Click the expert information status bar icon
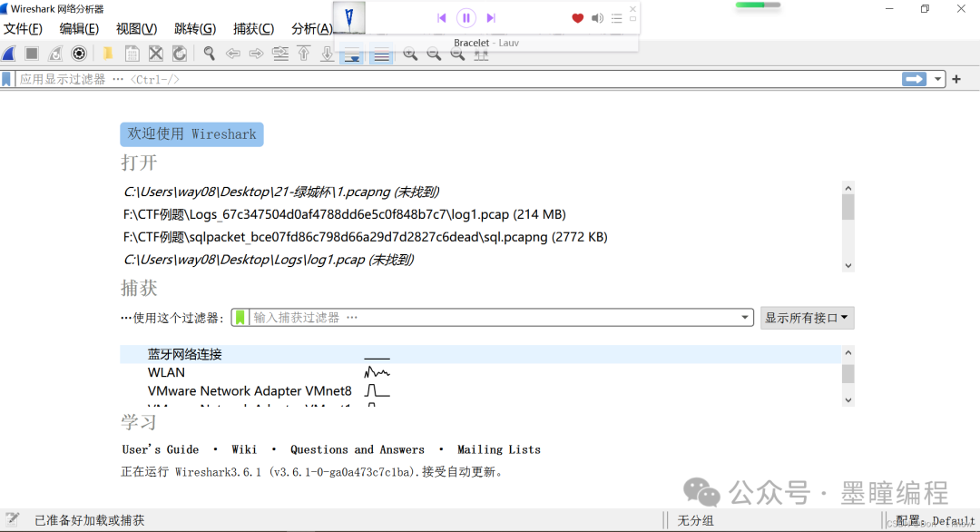This screenshot has height=532, width=980. tap(13, 519)
